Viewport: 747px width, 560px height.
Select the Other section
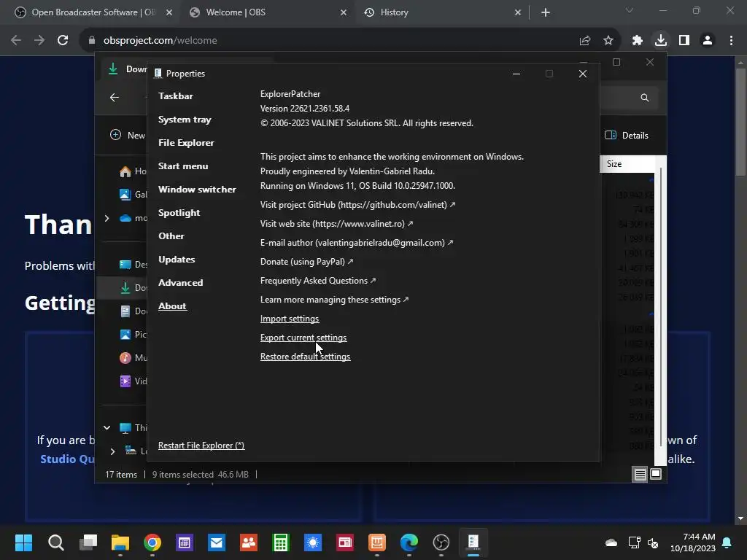[171, 236]
